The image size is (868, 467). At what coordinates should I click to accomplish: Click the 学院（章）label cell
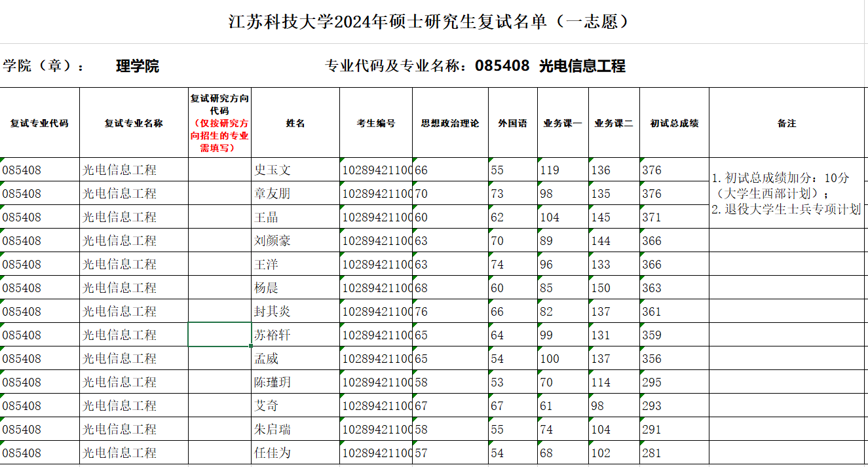tap(43, 66)
